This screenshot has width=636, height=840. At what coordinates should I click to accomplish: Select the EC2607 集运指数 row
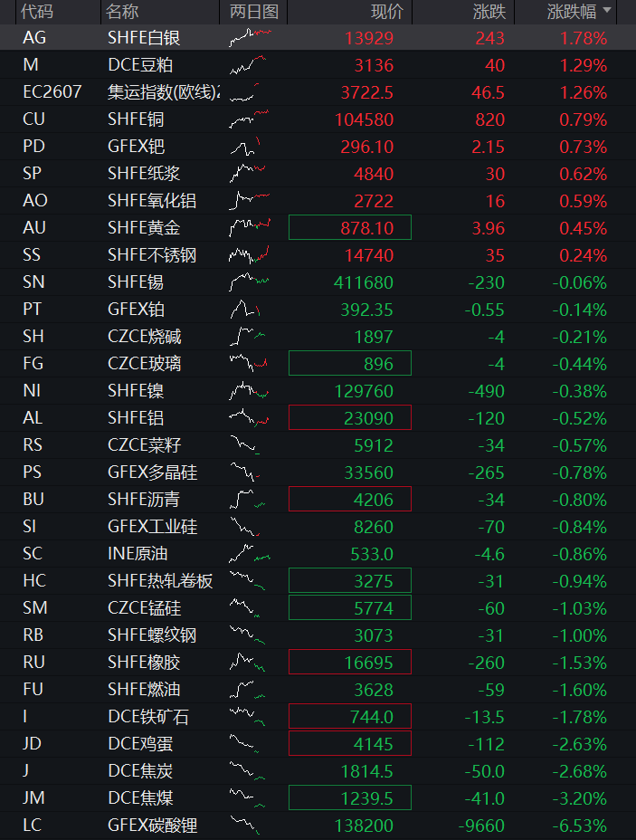pos(318,92)
